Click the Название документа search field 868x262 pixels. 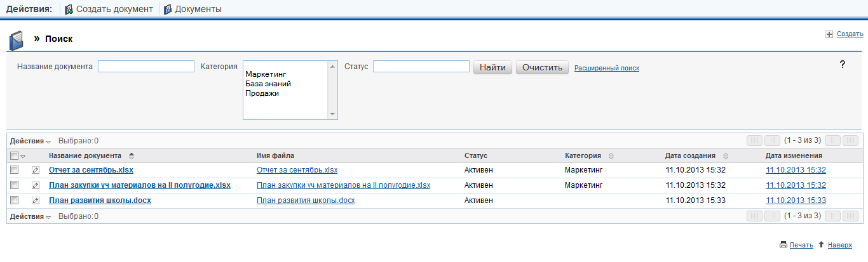coord(146,67)
